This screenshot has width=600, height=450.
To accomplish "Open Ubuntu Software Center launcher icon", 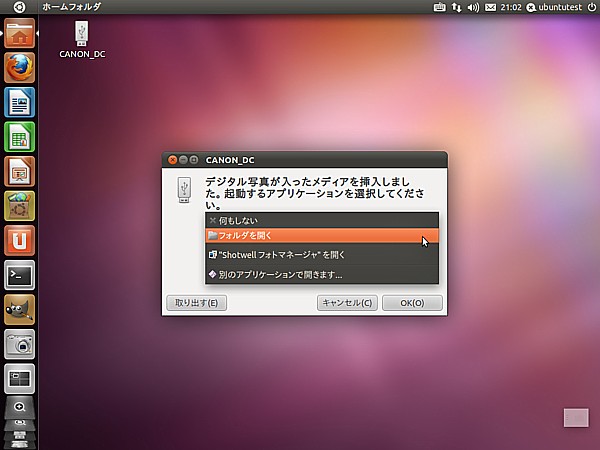I will click(x=20, y=206).
